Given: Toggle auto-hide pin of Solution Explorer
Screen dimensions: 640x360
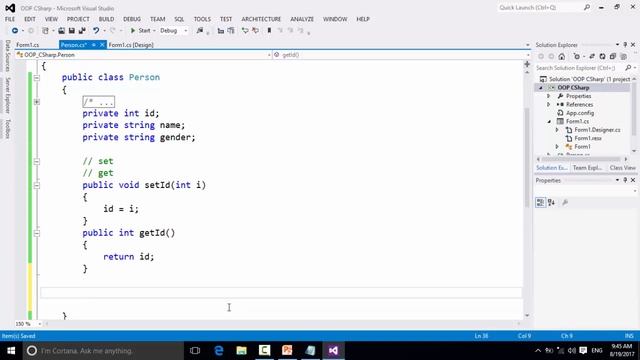Looking at the screenshot, I should click(x=625, y=44).
